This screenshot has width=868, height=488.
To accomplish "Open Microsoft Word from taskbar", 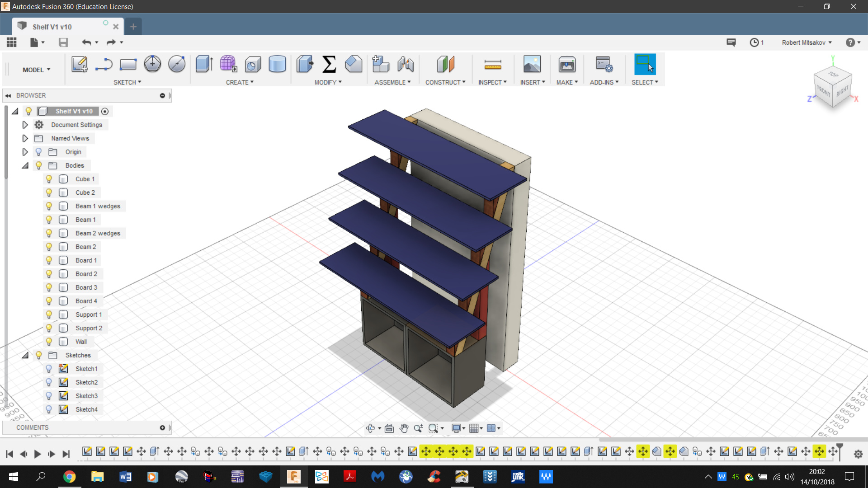I will [125, 477].
